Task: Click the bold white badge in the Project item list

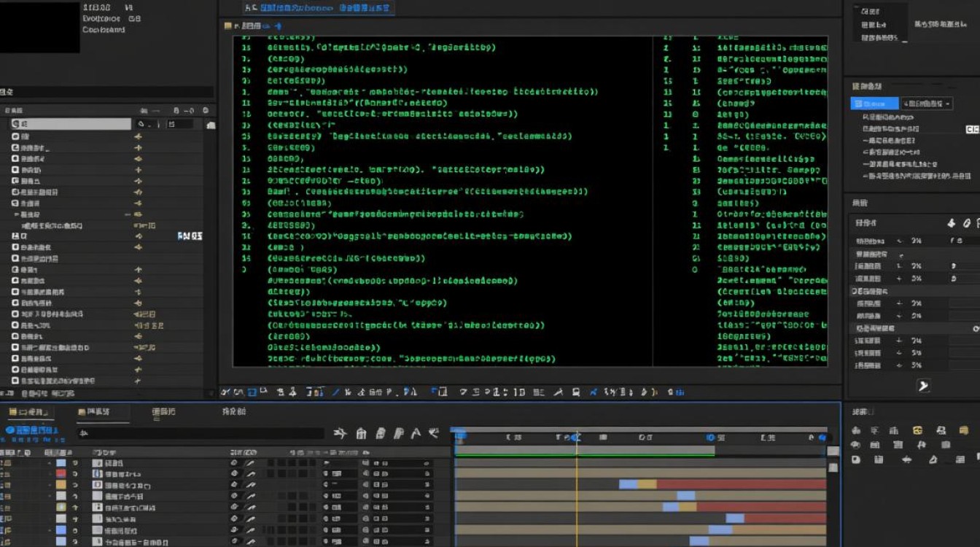Action: [x=190, y=236]
